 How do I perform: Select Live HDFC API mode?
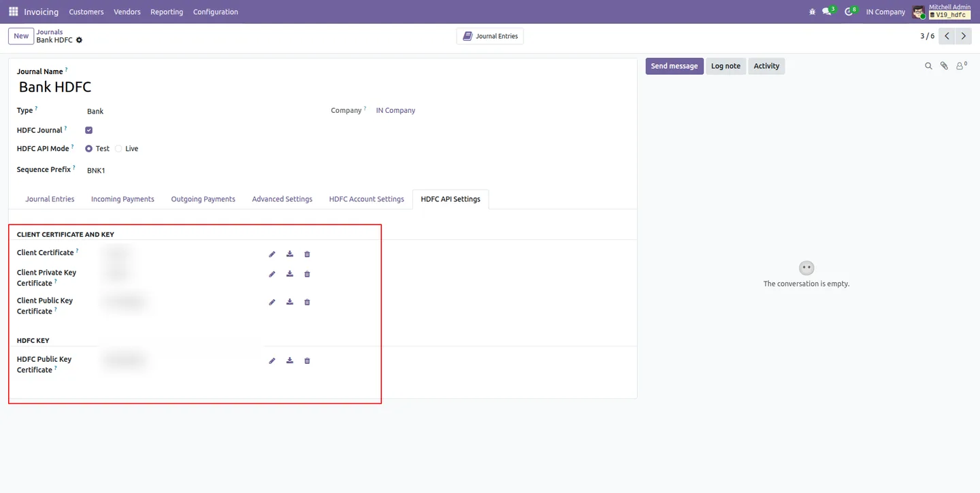pos(118,148)
